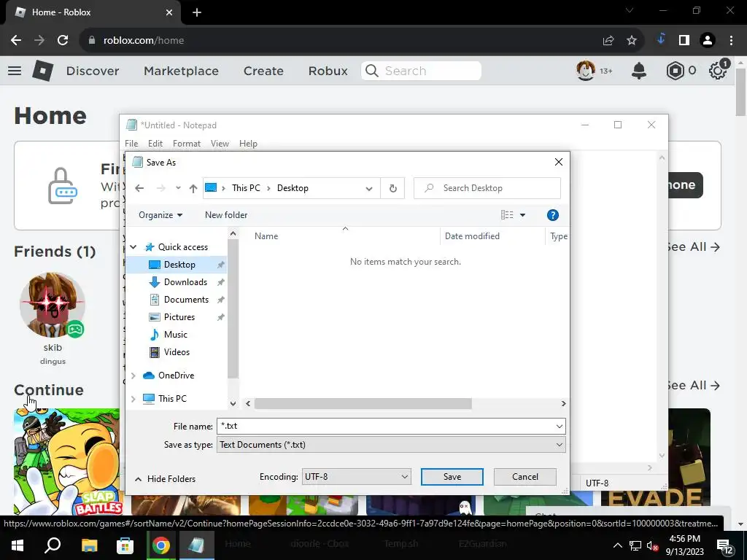Open Notepad Edit menu
The height and width of the screenshot is (560, 747).
[x=155, y=144]
